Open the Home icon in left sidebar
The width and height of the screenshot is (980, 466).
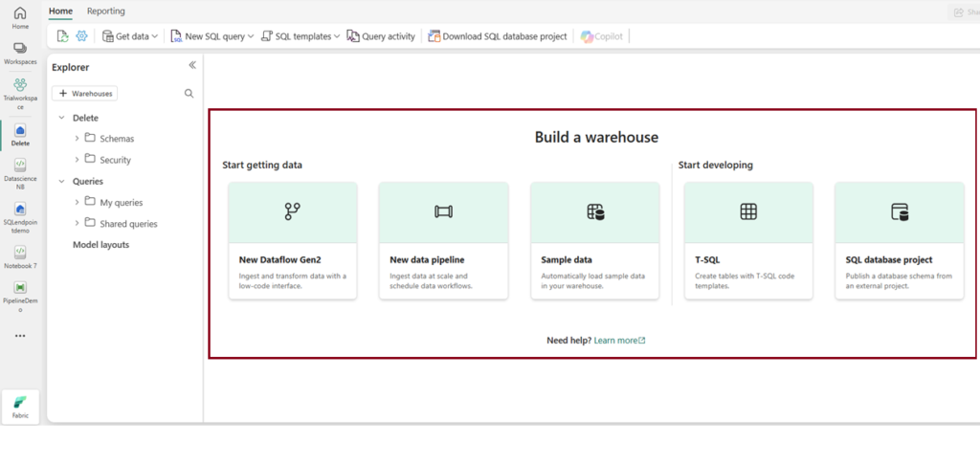(x=20, y=17)
